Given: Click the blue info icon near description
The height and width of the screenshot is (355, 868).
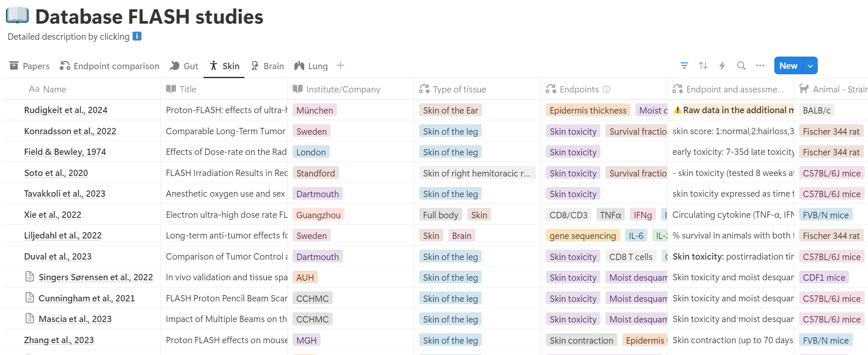Looking at the screenshot, I should tap(137, 36).
